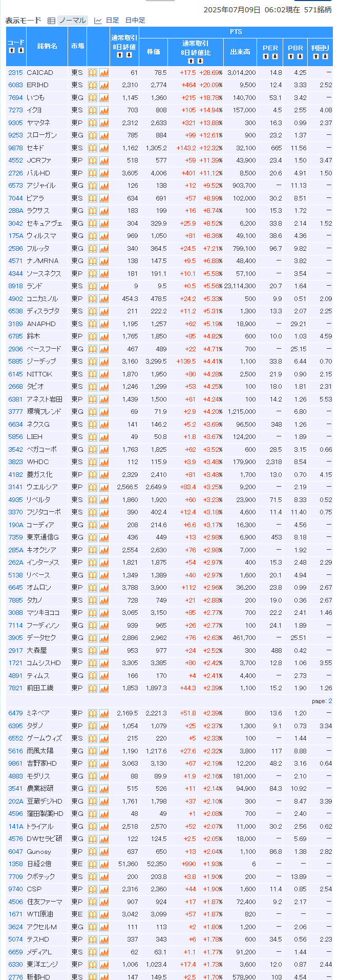
Task: Switch to 日中足 display mode
Action: coord(135,21)
